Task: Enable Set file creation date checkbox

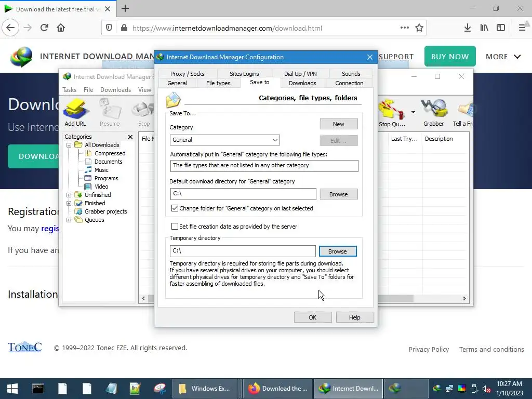Action: coord(175,227)
